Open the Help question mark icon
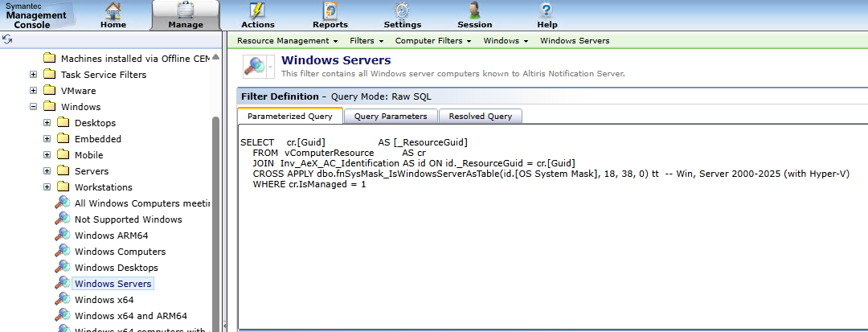 547,10
